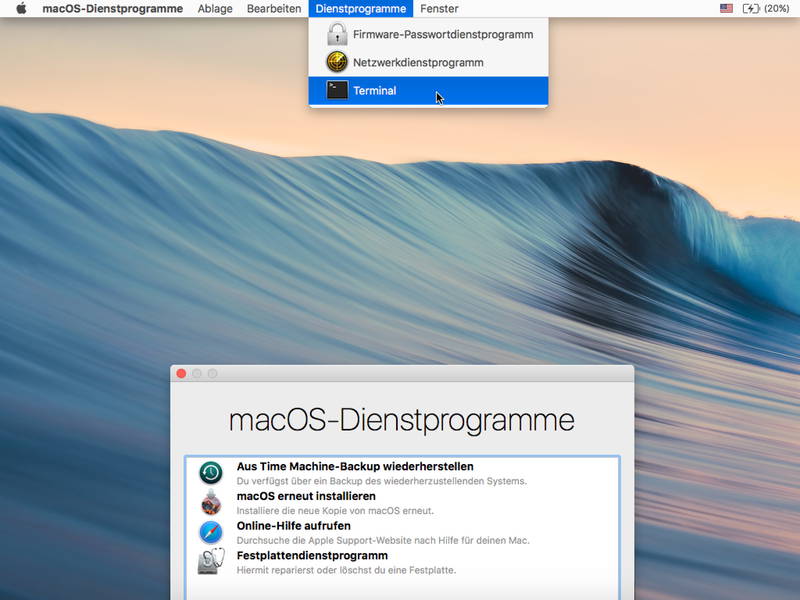Select Online-Hilfe aufrufen
800x600 pixels.
(402, 532)
